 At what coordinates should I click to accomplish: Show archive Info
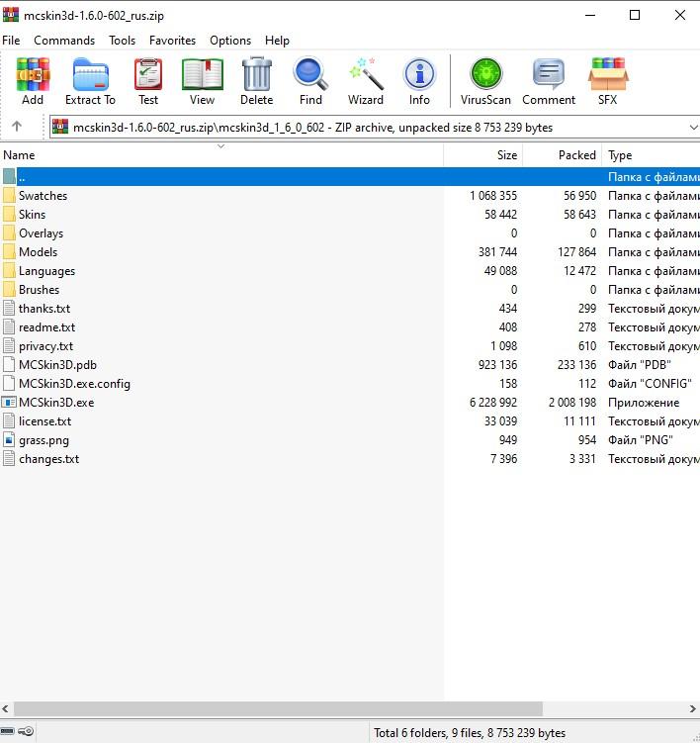click(419, 74)
